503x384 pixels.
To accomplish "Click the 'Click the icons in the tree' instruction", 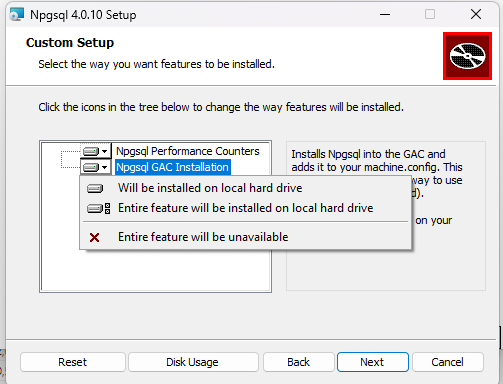I will pos(221,107).
